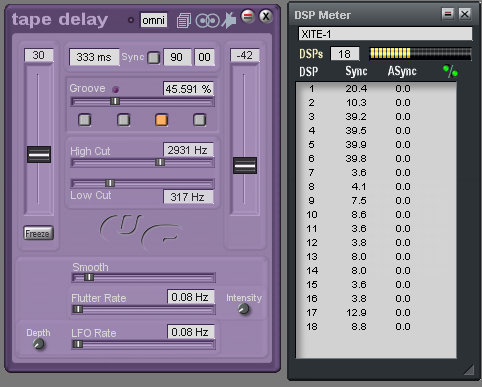
Task: Close the tape delay window
Action: tap(266, 16)
